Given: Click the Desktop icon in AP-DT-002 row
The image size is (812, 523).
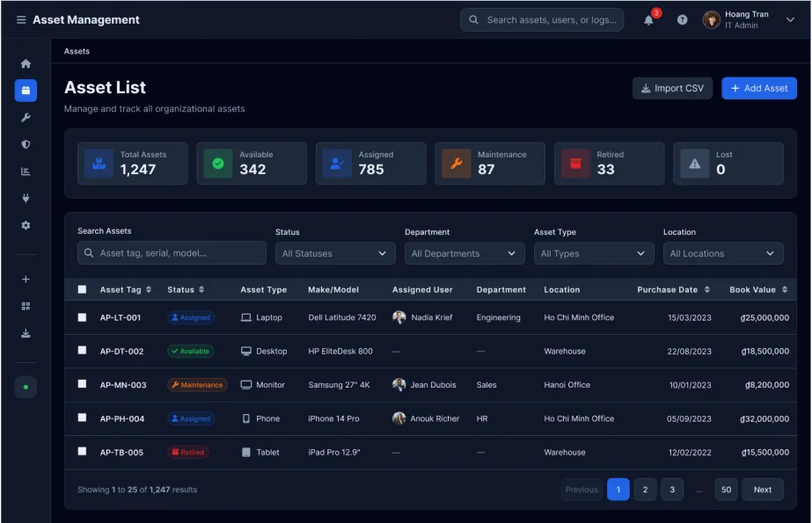Looking at the screenshot, I should 246,352.
